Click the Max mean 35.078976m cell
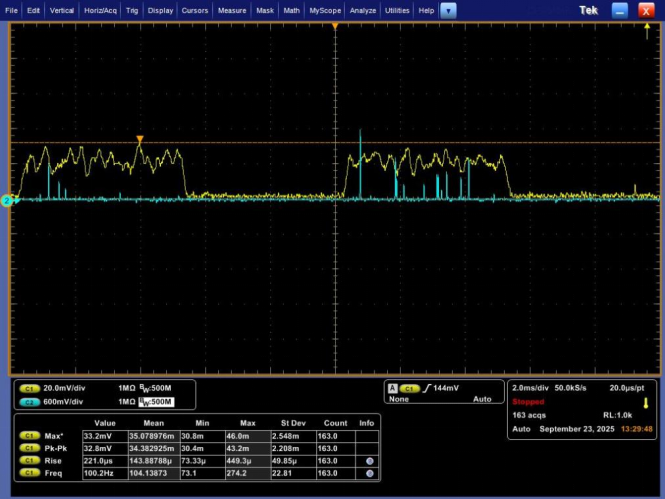The image size is (665, 499). pyautogui.click(x=154, y=436)
